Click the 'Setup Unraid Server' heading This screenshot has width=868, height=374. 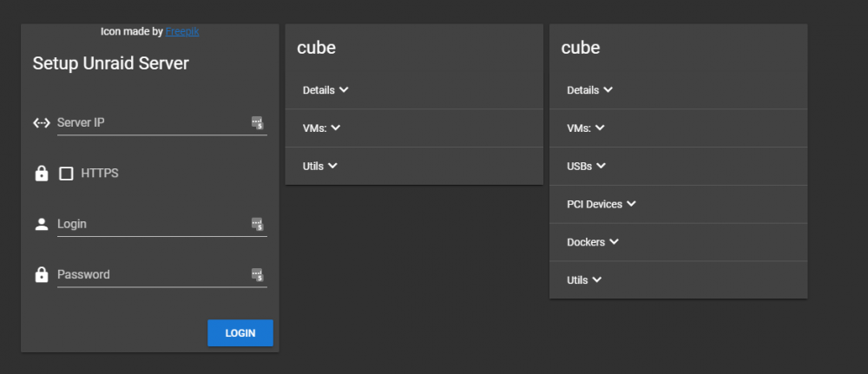pyautogui.click(x=111, y=63)
